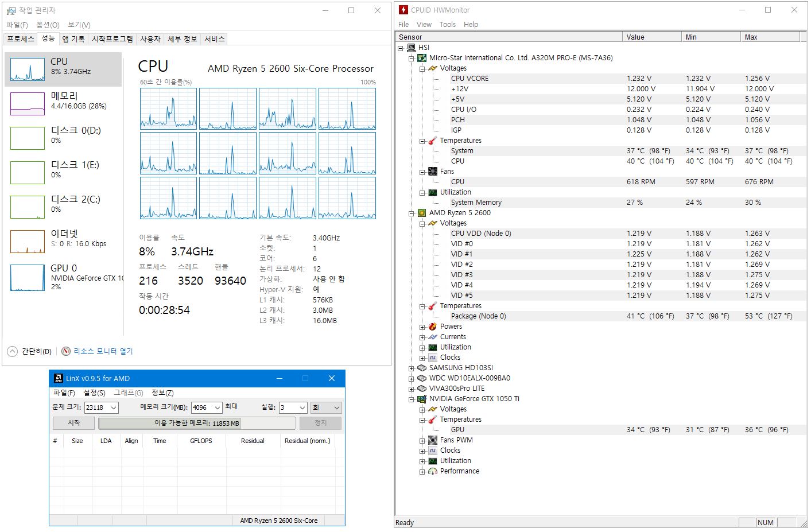The image size is (811, 532).
Task: Switch to the 프로세스 tab
Action: click(21, 39)
